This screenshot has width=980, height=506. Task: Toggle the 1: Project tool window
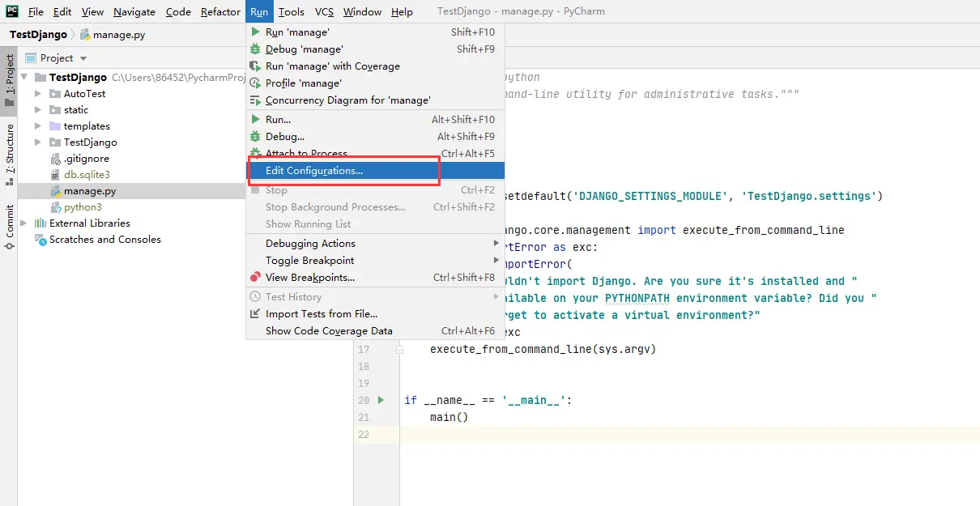(x=9, y=81)
